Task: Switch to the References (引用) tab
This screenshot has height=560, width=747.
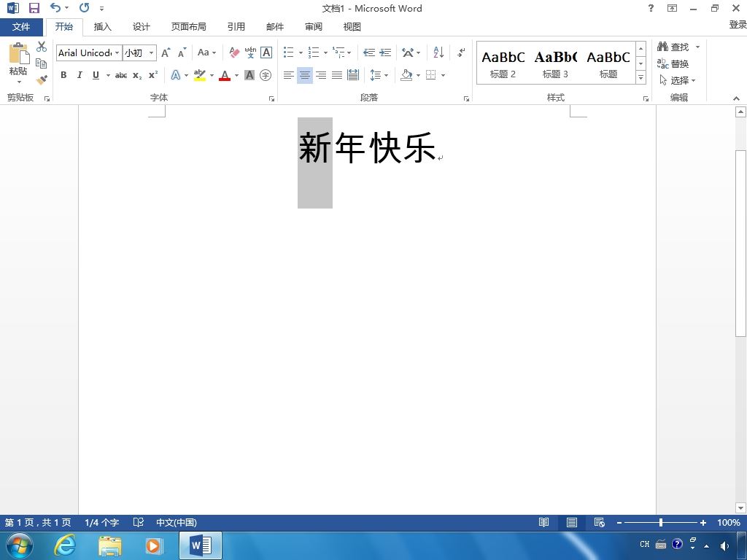Action: 236,27
